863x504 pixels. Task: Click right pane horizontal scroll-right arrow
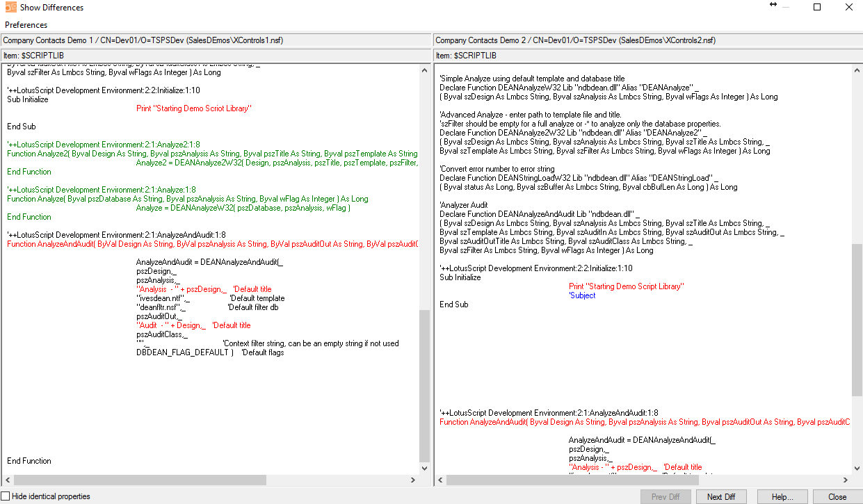(846, 480)
